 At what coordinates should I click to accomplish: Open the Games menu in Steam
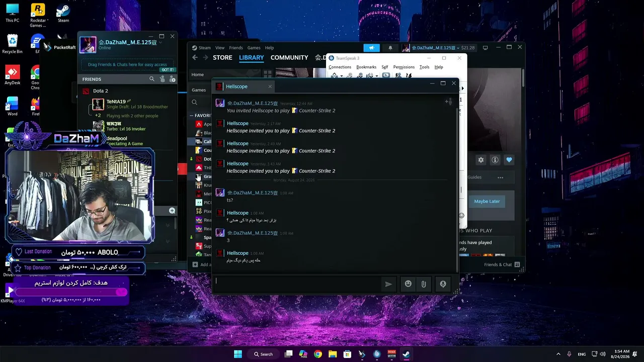[254, 48]
